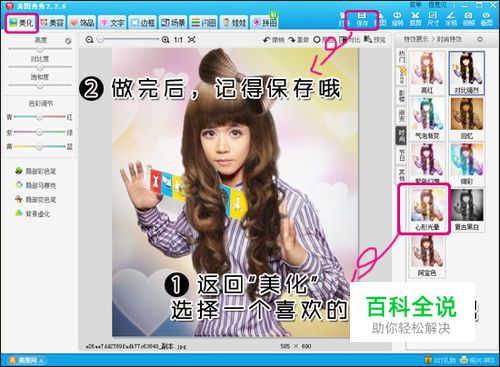Image resolution: width=500 pixels, height=367 pixels.
Task: Click the 旋转 rotate icon
Action: (x=397, y=19)
